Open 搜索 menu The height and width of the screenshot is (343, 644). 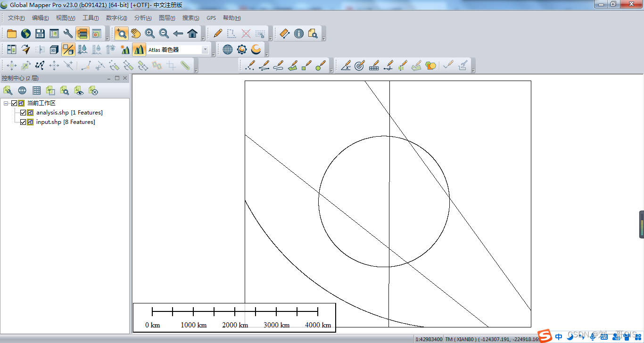point(190,18)
